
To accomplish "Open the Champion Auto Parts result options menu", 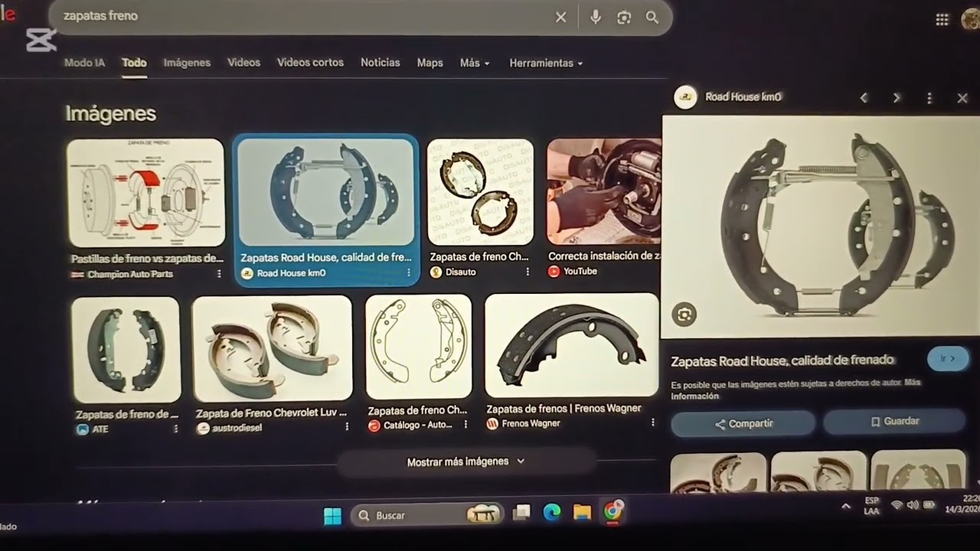I will tap(219, 274).
